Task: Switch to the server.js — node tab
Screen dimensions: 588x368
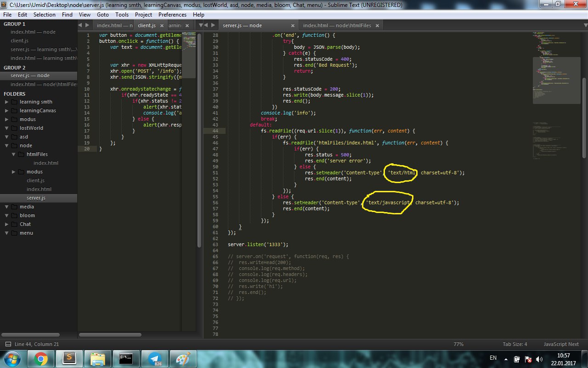Action: [242, 25]
